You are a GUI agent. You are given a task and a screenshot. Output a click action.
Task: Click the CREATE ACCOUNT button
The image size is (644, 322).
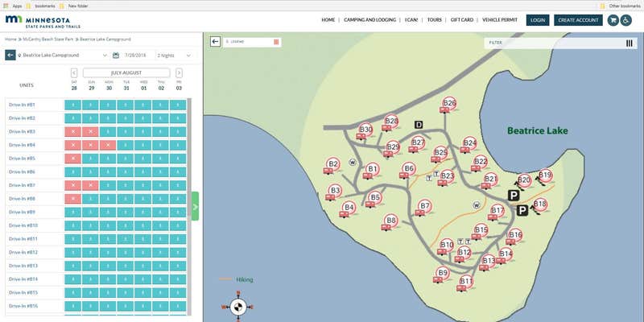pos(578,20)
